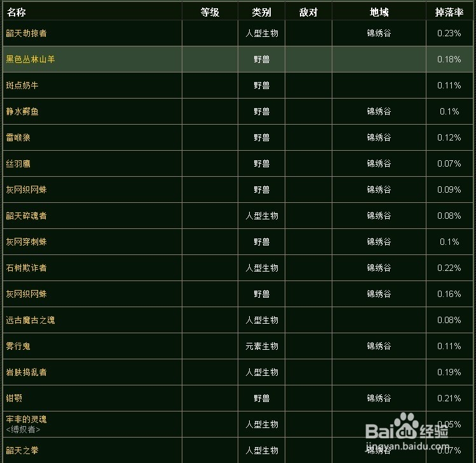The image size is (476, 463).
Task: Click the 岩肤捣乱者 name link
Action: coord(26,372)
